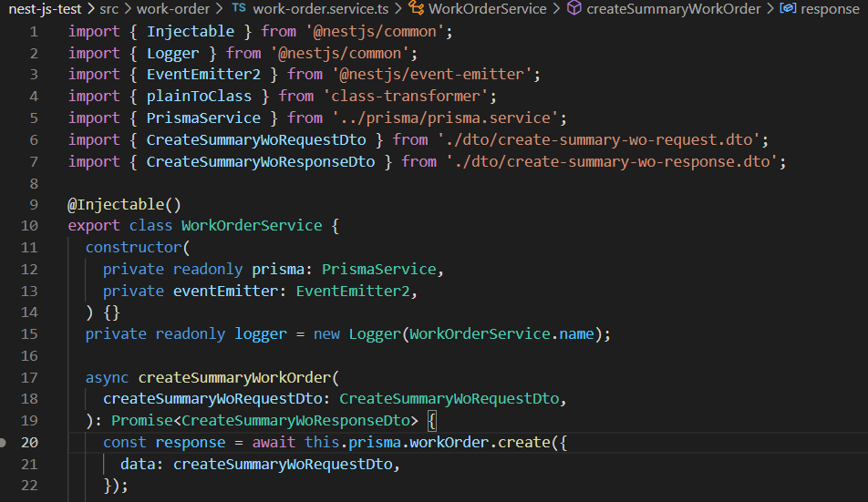Expand breadcrumb chevron after WorkOrderService

[x=556, y=9]
